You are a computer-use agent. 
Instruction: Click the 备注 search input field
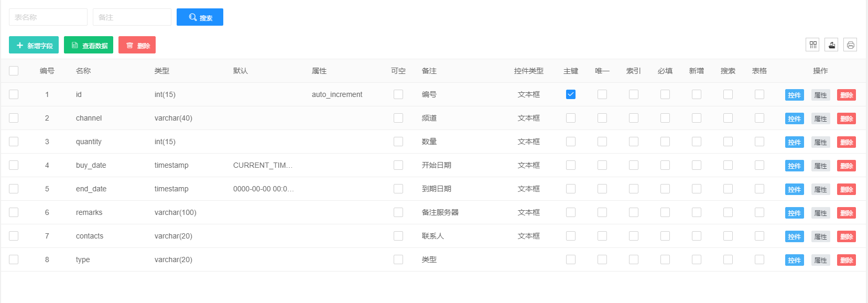pos(132,17)
